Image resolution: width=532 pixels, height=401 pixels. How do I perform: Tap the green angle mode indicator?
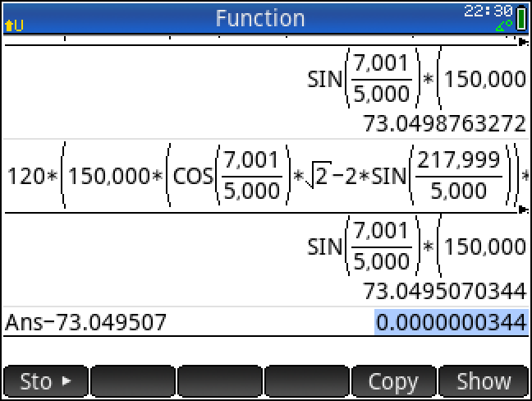tap(503, 27)
